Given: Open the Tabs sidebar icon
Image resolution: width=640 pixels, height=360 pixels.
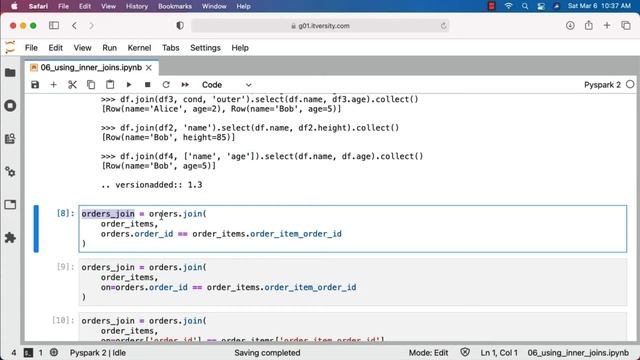Looking at the screenshot, I should pos(10,204).
